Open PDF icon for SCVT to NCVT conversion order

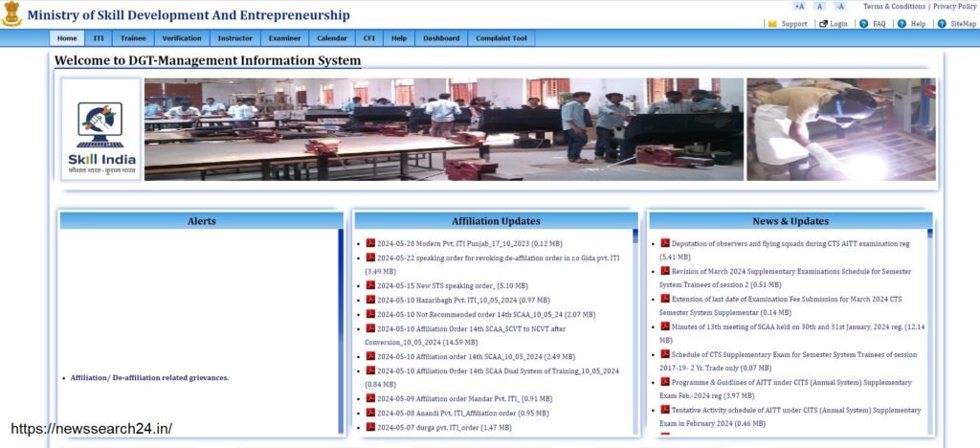(370, 328)
